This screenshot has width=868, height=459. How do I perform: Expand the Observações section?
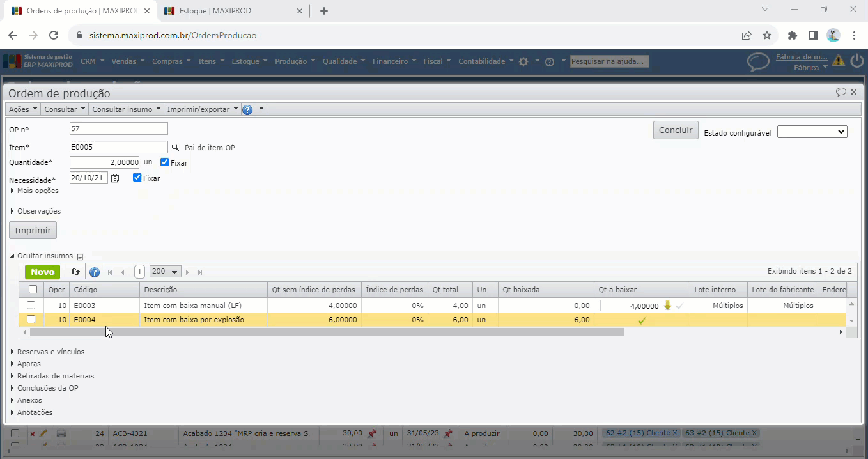click(36, 211)
